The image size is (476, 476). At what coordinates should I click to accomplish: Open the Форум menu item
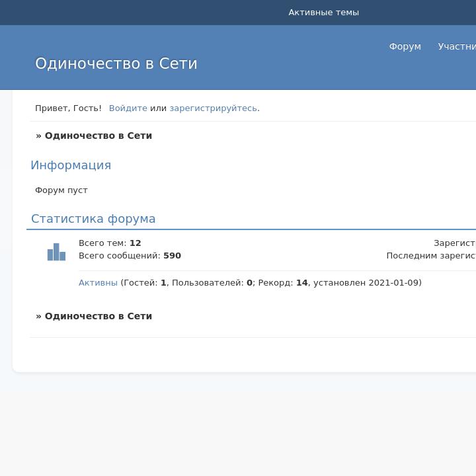click(x=405, y=46)
